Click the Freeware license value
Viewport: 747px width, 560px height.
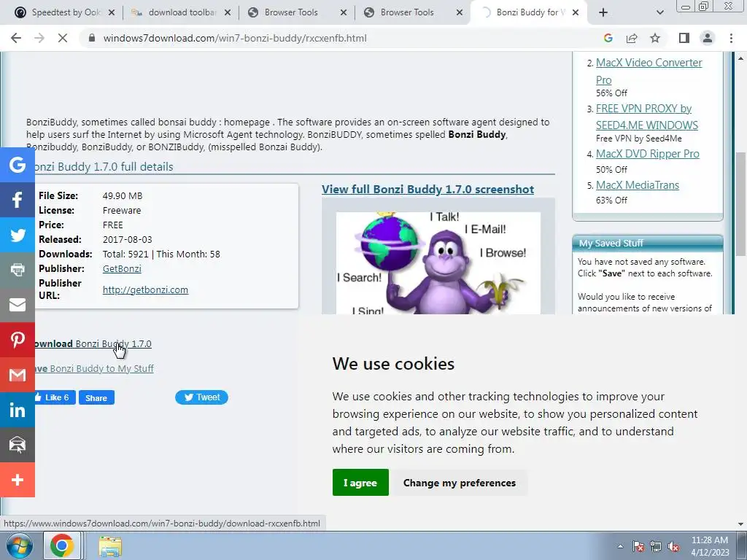tap(122, 211)
